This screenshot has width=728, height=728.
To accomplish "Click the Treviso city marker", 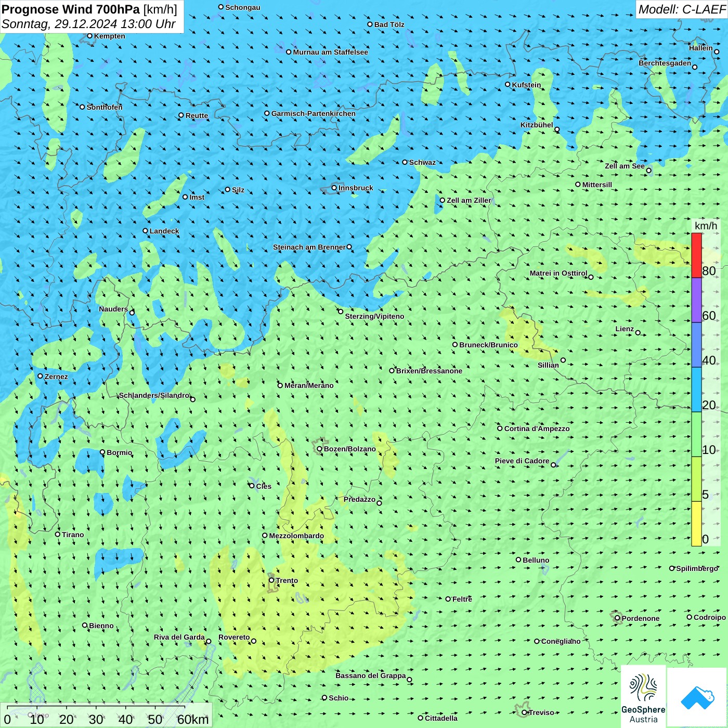I will click(x=524, y=712).
